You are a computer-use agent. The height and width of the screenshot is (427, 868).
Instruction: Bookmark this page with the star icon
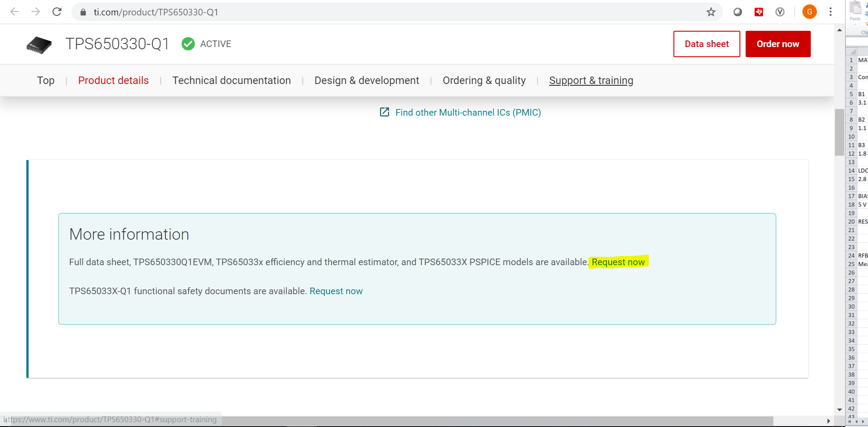pos(711,12)
